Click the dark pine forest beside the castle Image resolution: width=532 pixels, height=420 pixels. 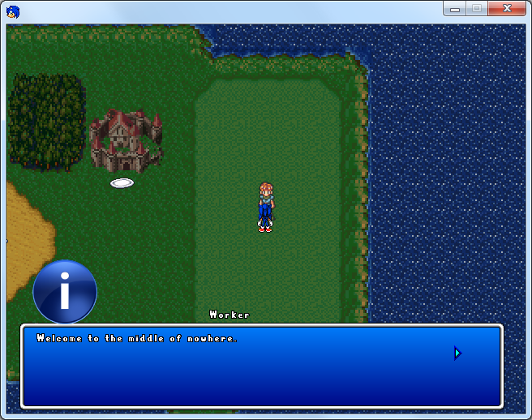[46, 122]
